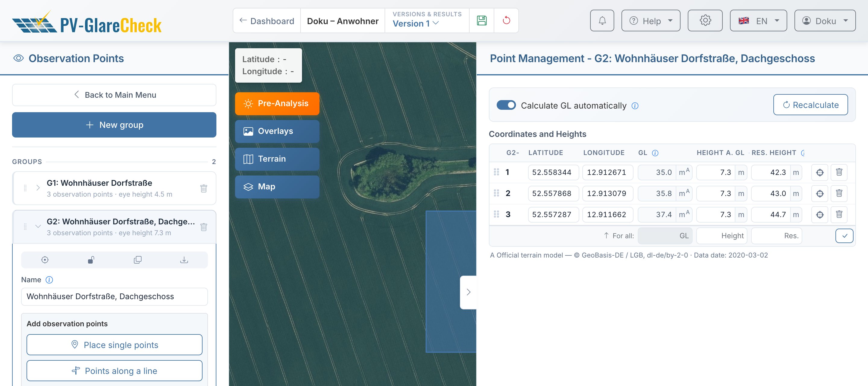
Task: Go back to Dashboard
Action: pos(266,21)
